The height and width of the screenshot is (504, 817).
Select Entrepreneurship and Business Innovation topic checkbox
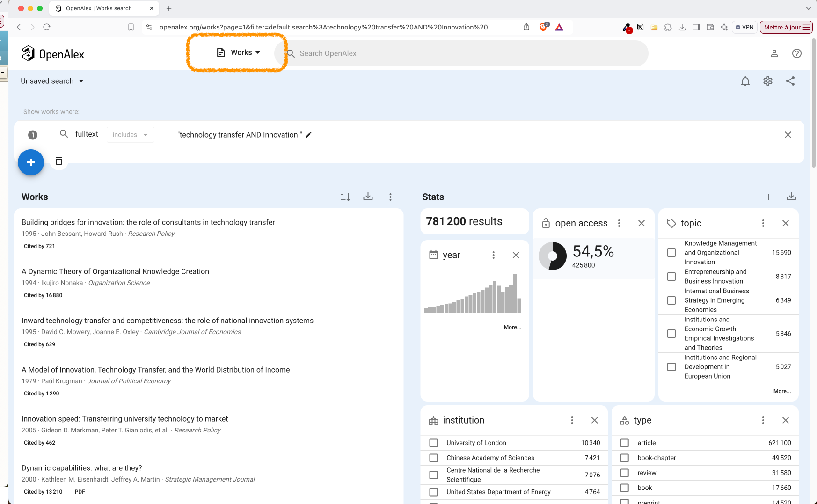[671, 277]
